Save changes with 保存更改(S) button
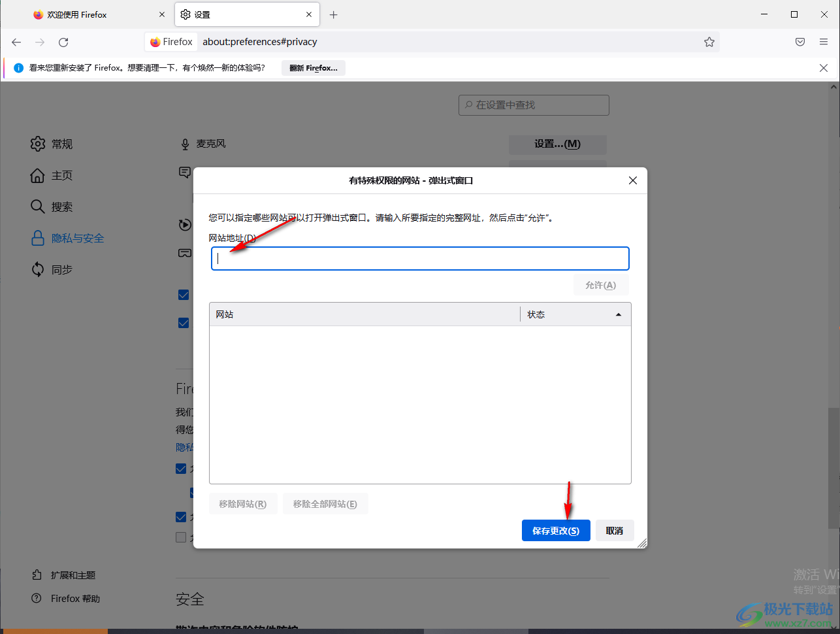 point(556,531)
